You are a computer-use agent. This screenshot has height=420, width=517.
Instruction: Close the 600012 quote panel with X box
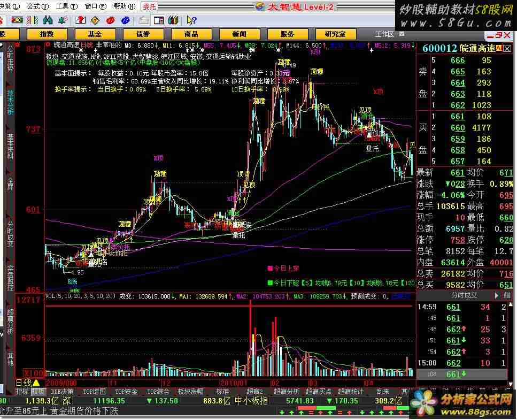(507, 49)
